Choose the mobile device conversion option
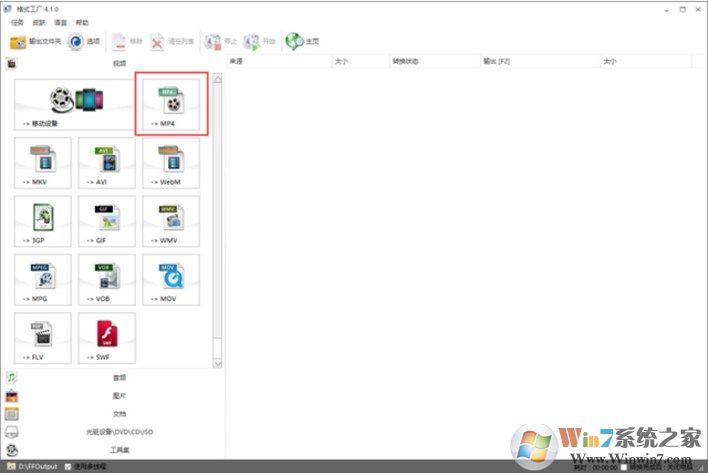 point(72,104)
